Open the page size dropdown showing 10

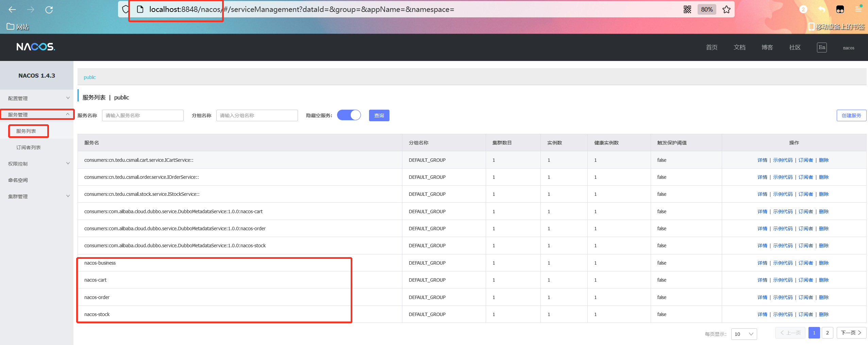click(744, 334)
